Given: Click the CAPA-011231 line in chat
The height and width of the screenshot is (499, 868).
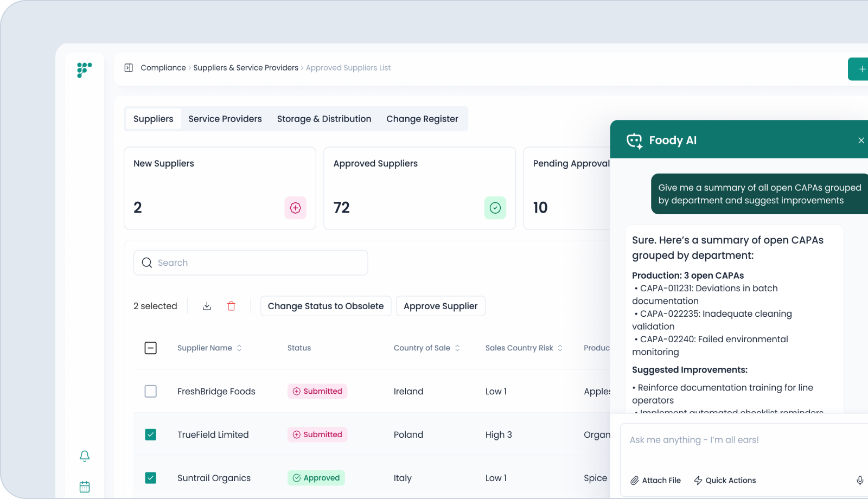Looking at the screenshot, I should [x=705, y=295].
